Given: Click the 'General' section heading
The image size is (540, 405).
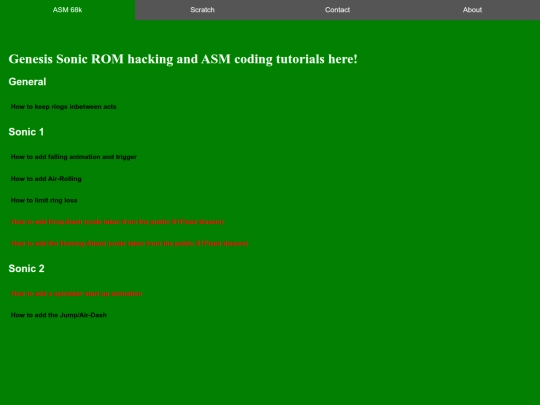Looking at the screenshot, I should click(27, 82).
